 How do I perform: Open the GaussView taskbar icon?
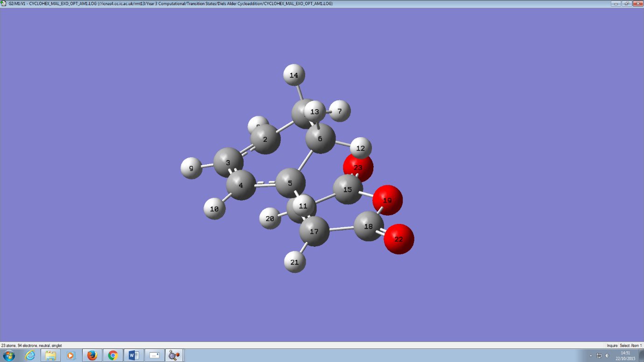[x=174, y=355]
